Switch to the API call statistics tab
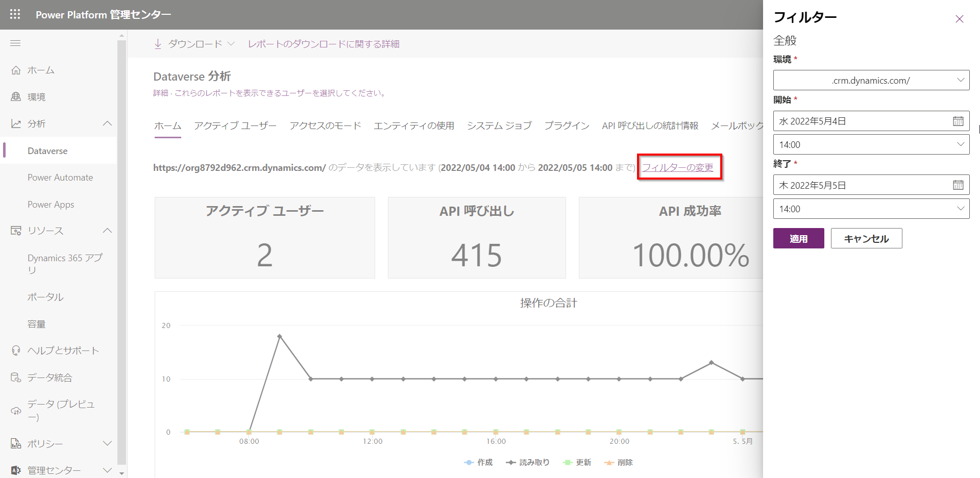Screen dimensions: 980x478 tap(650, 125)
